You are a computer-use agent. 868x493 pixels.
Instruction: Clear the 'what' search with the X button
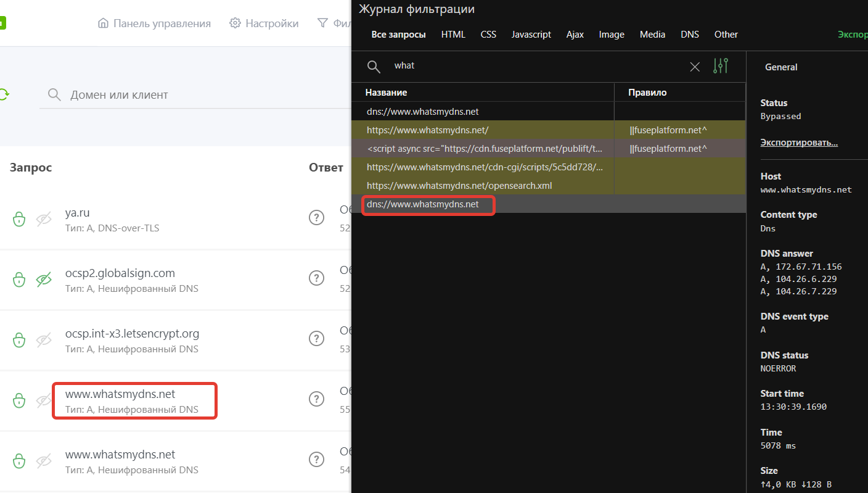695,66
